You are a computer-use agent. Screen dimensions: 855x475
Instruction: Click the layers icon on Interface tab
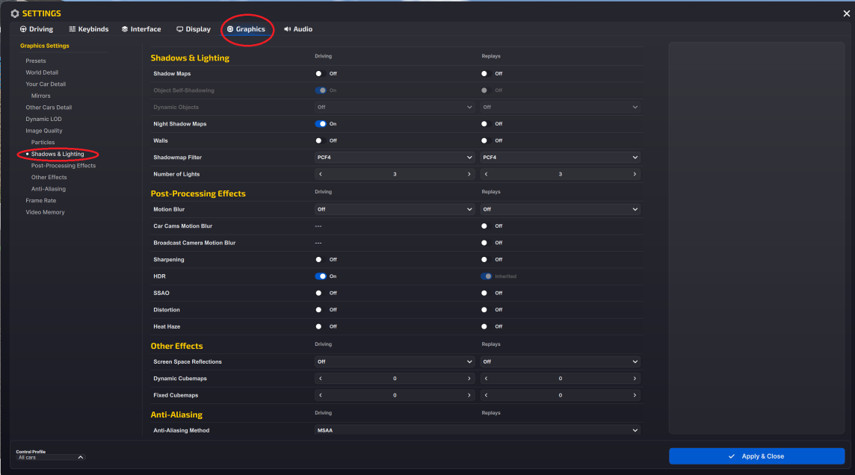pyautogui.click(x=125, y=29)
